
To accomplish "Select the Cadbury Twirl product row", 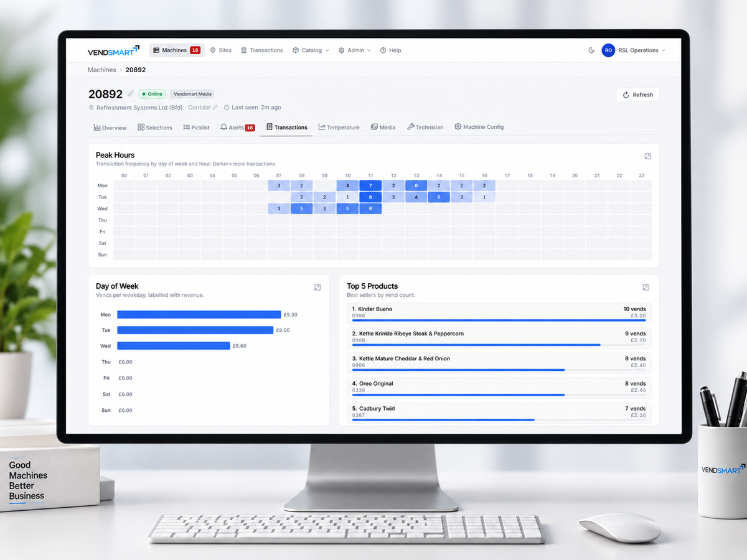I will tap(499, 412).
